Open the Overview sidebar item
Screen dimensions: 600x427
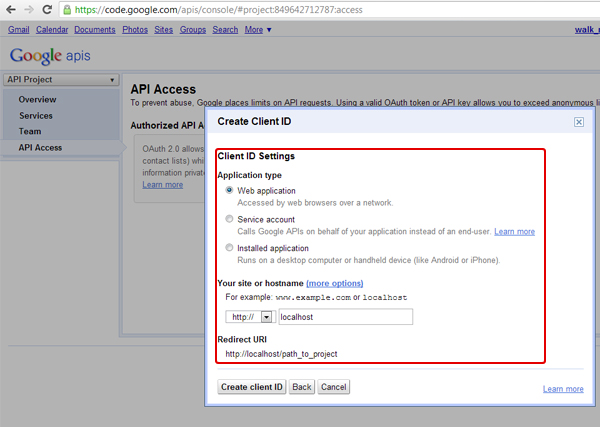[x=38, y=99]
